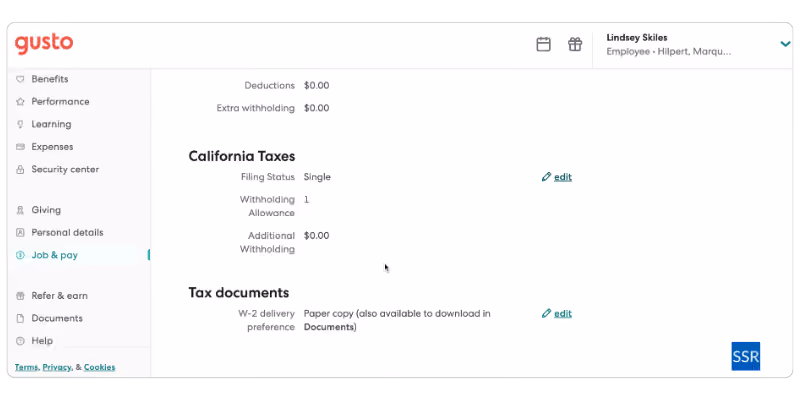Open the gift box icon in header
This screenshot has height=400, width=800.
pyautogui.click(x=575, y=44)
